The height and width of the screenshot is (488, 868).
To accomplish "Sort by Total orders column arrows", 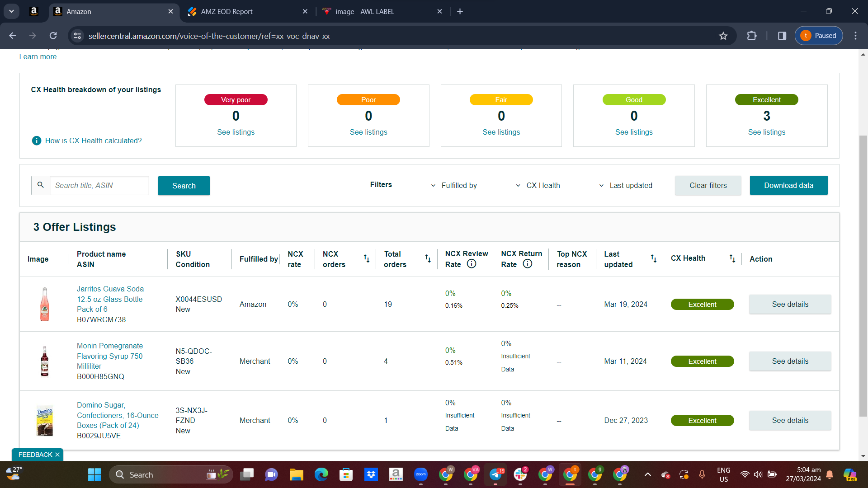I will click(428, 258).
